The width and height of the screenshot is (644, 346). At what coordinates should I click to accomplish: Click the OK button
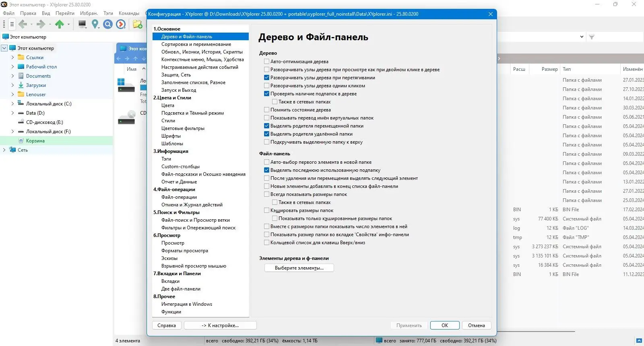click(x=445, y=325)
